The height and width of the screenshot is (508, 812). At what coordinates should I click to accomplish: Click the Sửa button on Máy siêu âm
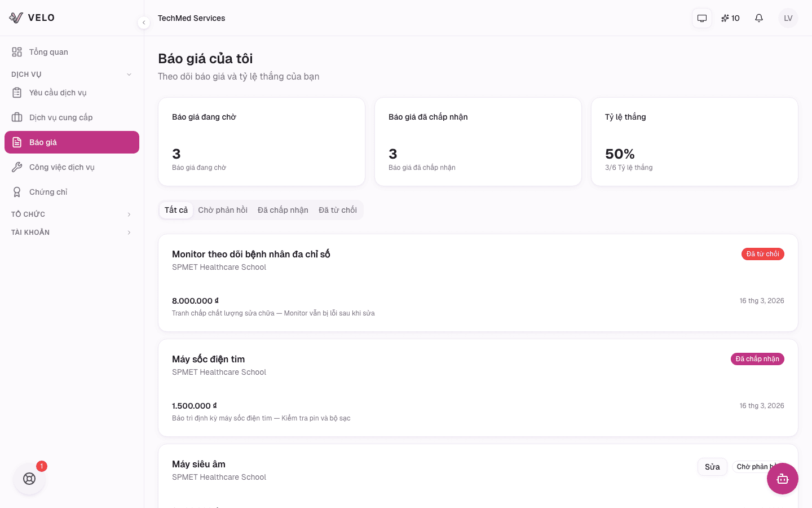coord(712,467)
